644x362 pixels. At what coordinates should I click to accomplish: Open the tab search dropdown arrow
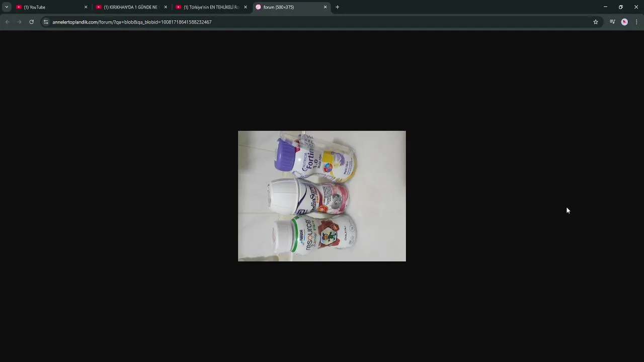[7, 7]
